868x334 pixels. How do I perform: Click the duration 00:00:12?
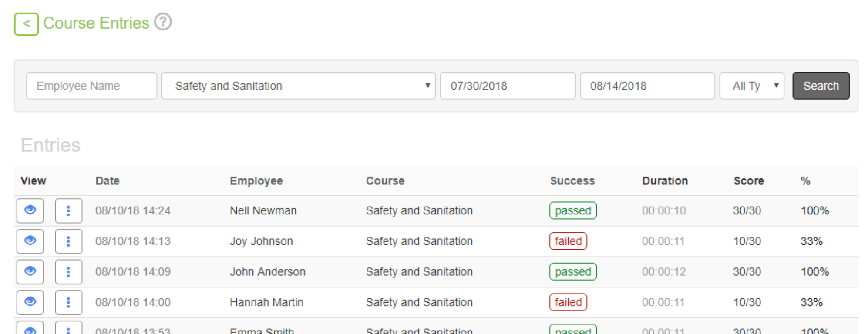click(664, 271)
